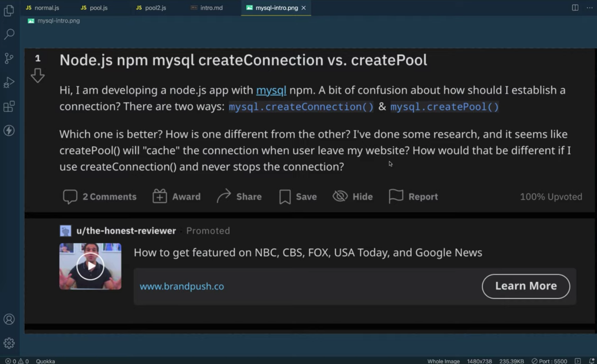Split the editor to the right
The image size is (597, 364).
point(575,8)
